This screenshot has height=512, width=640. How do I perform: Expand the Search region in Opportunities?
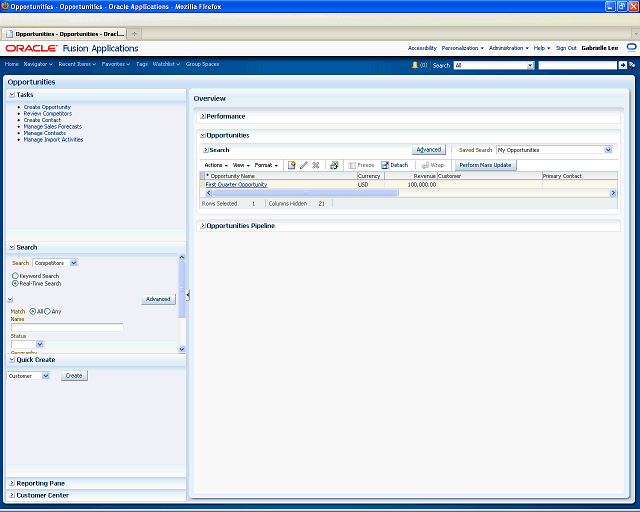(206, 150)
